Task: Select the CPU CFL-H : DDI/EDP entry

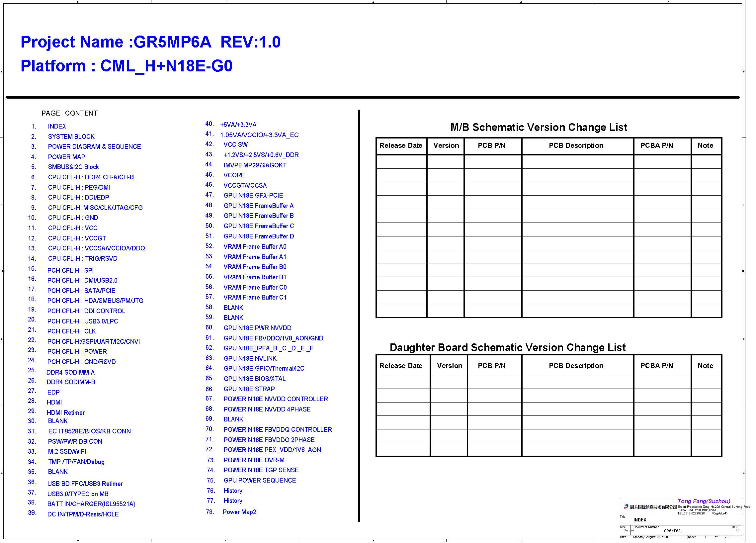Action: [79, 198]
